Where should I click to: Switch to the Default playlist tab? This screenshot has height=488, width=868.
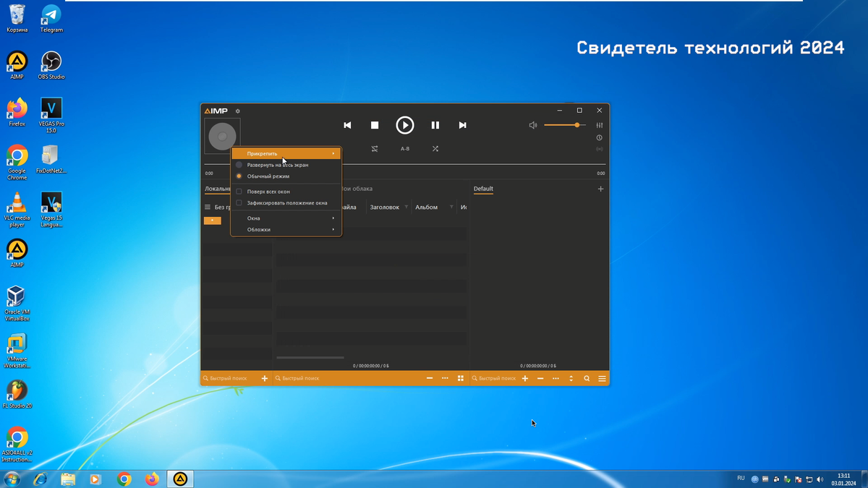[483, 189]
